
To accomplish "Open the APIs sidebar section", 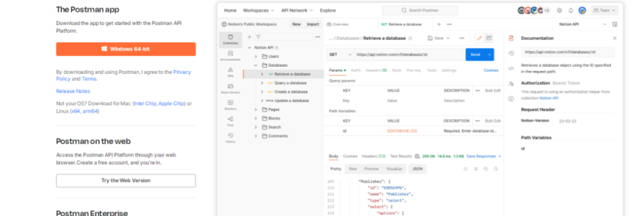I will point(231,73).
